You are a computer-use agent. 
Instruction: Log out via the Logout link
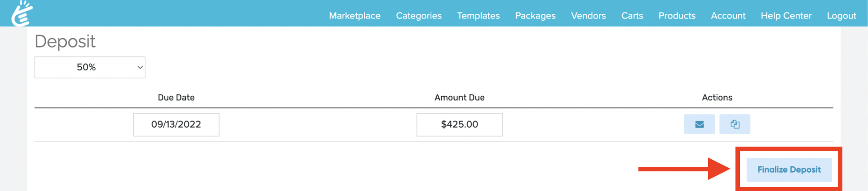point(841,16)
